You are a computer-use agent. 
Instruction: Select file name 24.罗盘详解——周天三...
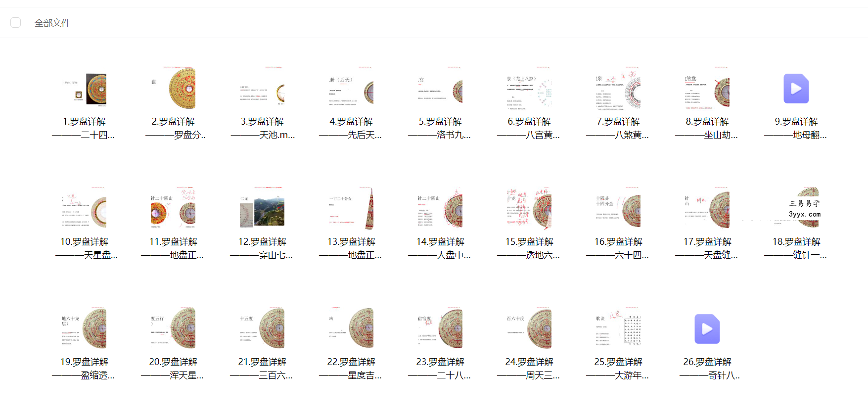pyautogui.click(x=529, y=369)
